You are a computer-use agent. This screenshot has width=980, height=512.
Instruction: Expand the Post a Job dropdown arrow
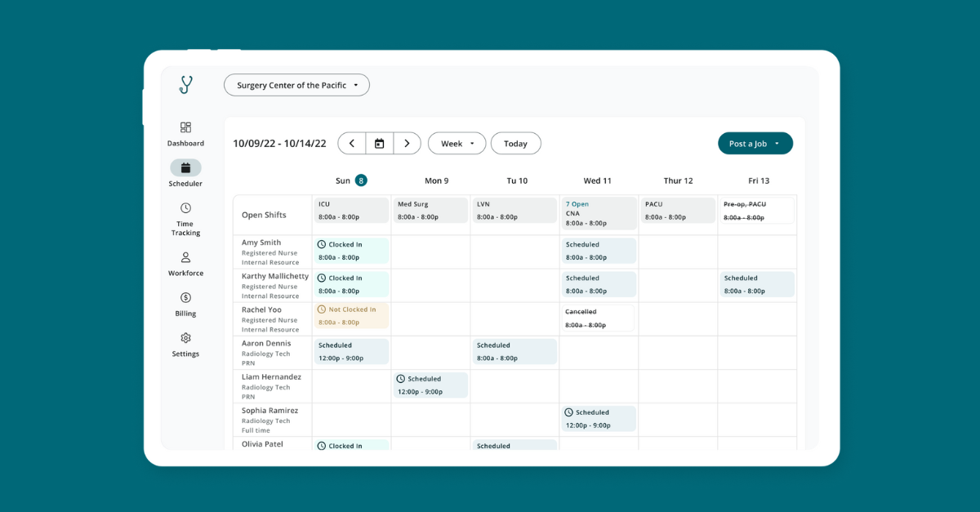click(778, 143)
